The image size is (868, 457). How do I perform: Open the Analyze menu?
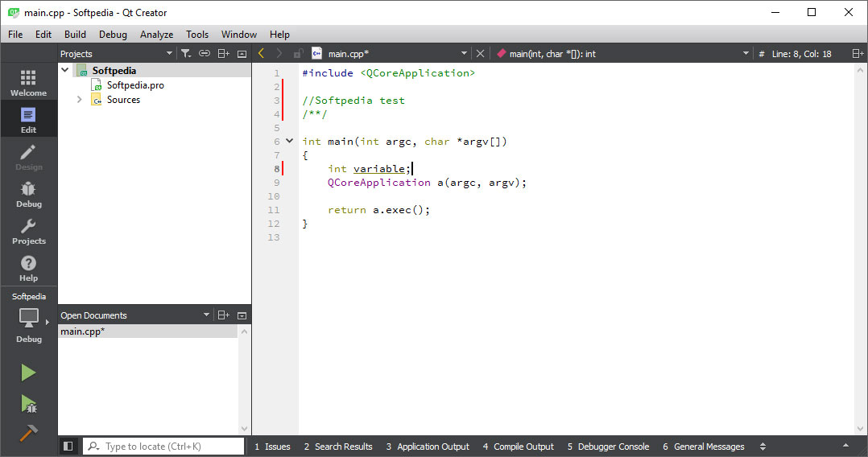coord(156,35)
